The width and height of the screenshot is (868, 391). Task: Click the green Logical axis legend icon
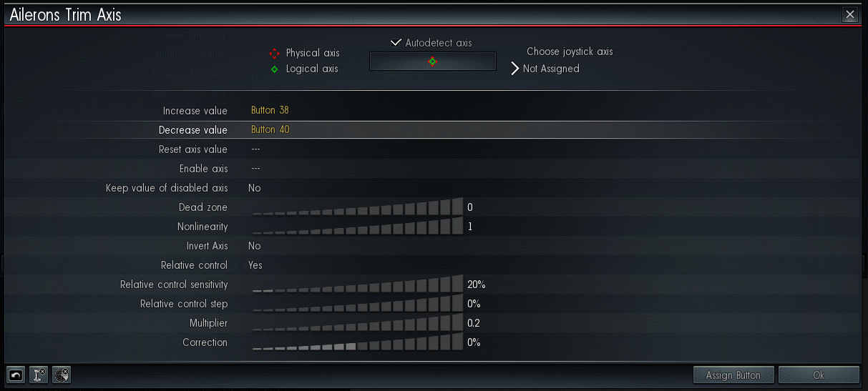(274, 69)
